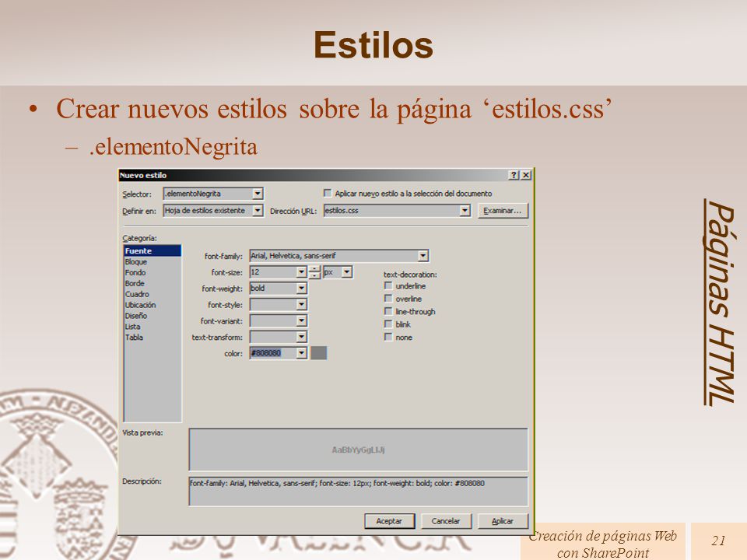Click the Cancelar button
The width and height of the screenshot is (747, 560).
(x=446, y=521)
